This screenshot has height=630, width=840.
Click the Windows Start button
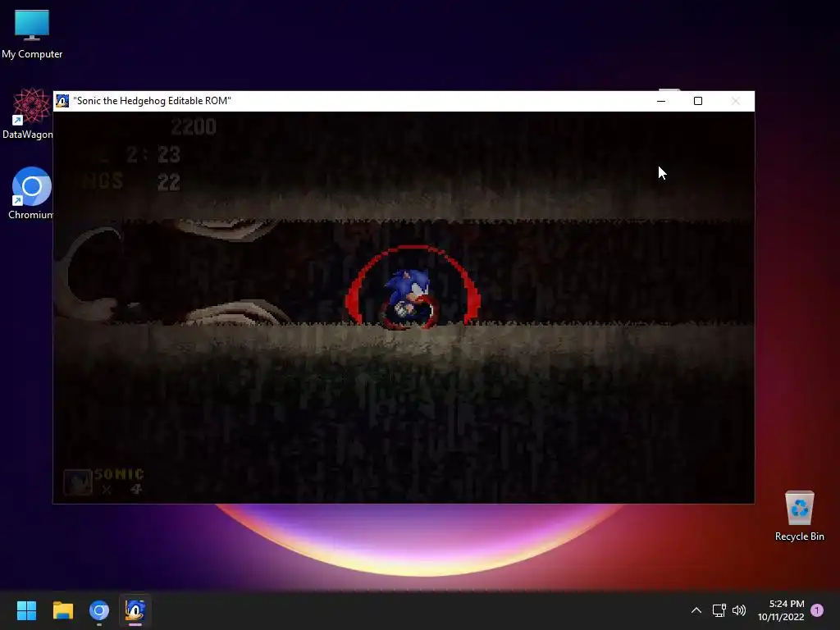(x=26, y=610)
